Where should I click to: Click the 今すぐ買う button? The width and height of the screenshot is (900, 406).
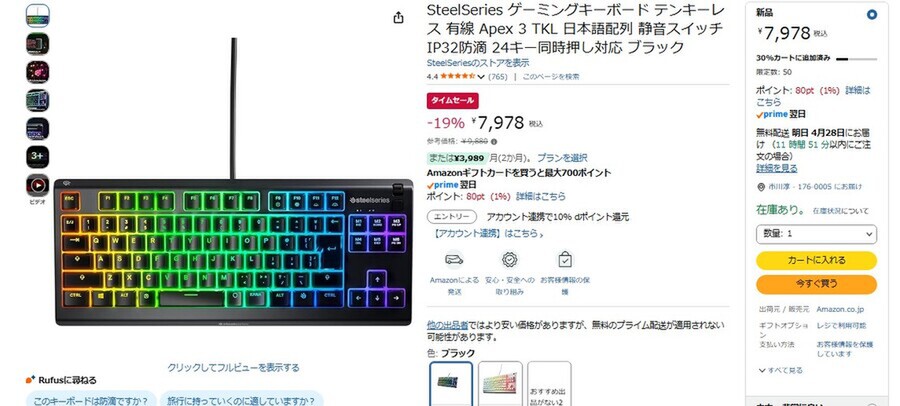tap(816, 284)
